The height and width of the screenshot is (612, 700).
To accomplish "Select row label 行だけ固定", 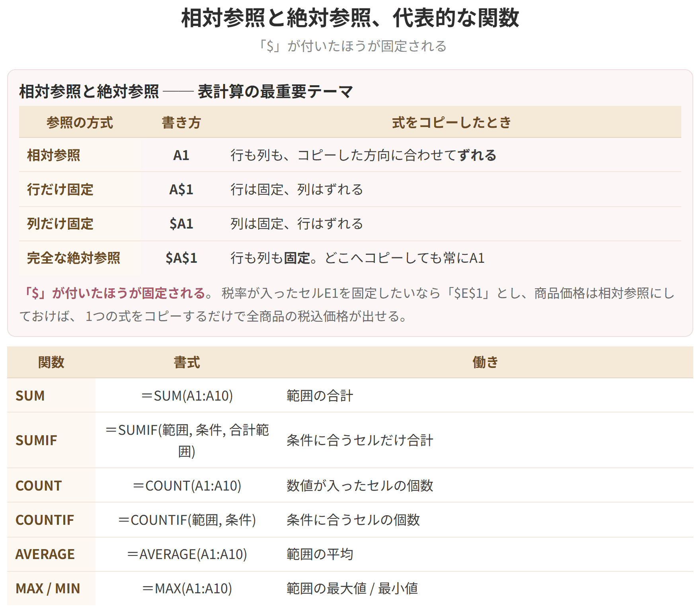I will 60,190.
